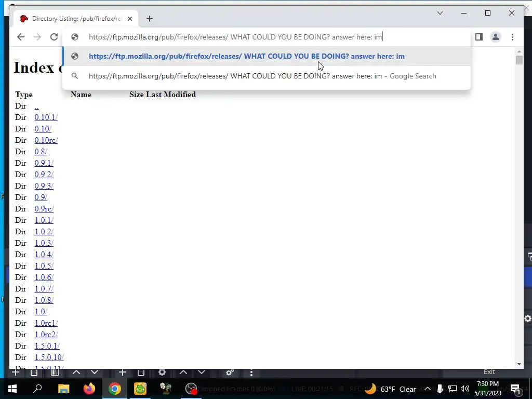This screenshot has width=532, height=399.
Task: Open the 1.5.0.10/ directory link
Action: [49, 357]
